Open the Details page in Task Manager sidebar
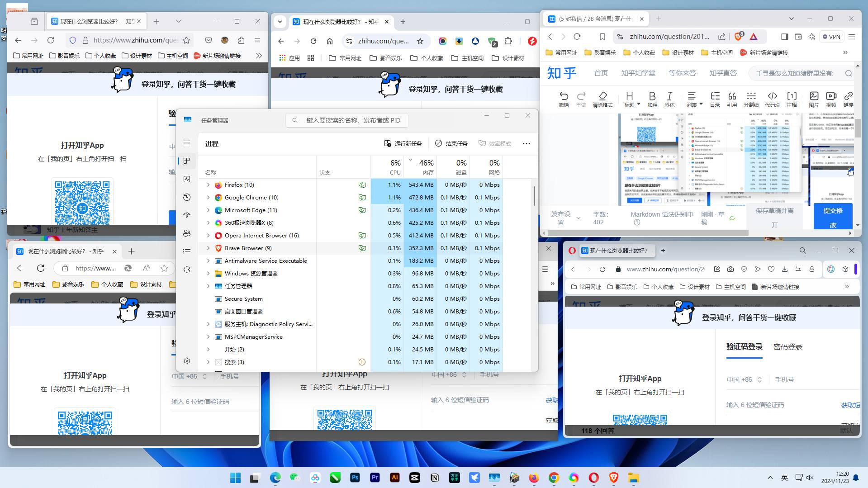This screenshot has height=488, width=868. coord(187,251)
